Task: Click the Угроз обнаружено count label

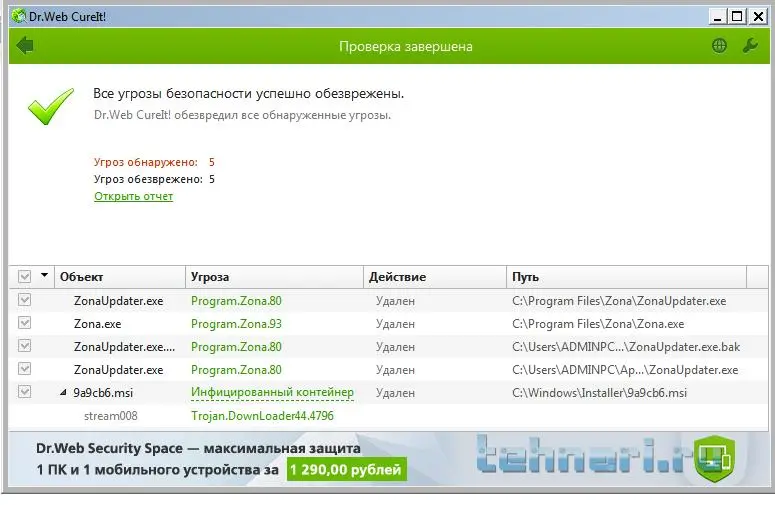Action: click(146, 162)
